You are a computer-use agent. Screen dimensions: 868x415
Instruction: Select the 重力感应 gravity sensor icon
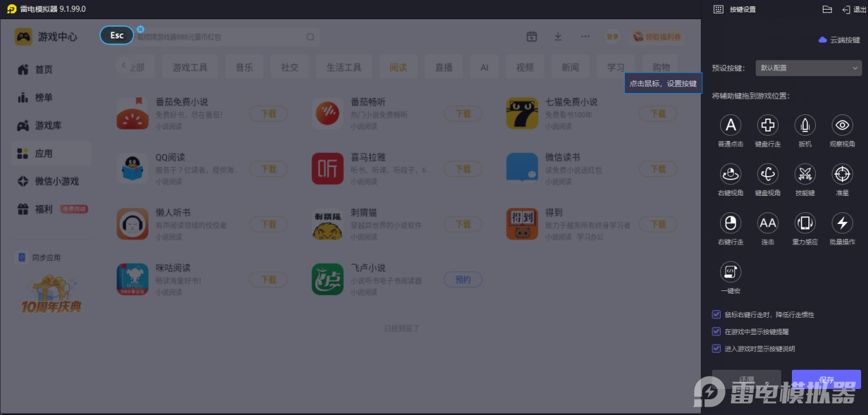pos(804,223)
